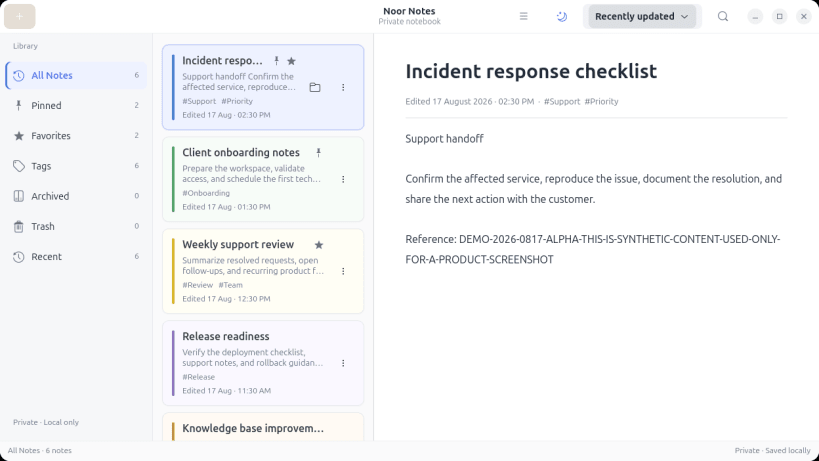Click 'Edited 17 Aug · 01:30 PM' text
The width and height of the screenshot is (819, 461).
(226, 207)
